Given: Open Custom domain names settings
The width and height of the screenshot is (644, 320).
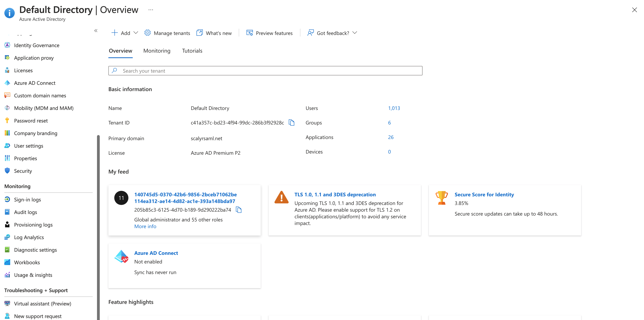Looking at the screenshot, I should pos(40,95).
